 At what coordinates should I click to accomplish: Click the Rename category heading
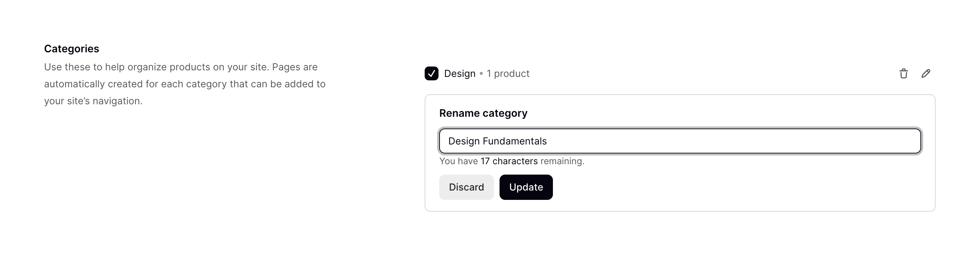point(483,113)
